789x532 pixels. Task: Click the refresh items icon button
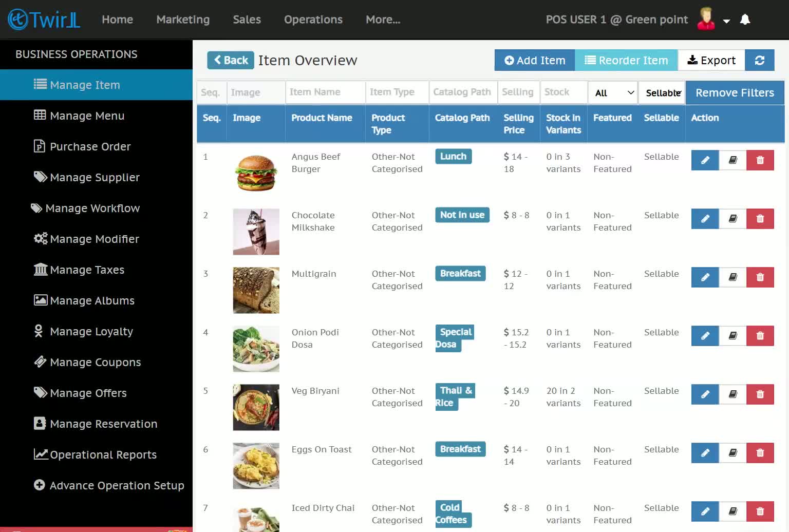[x=760, y=60]
